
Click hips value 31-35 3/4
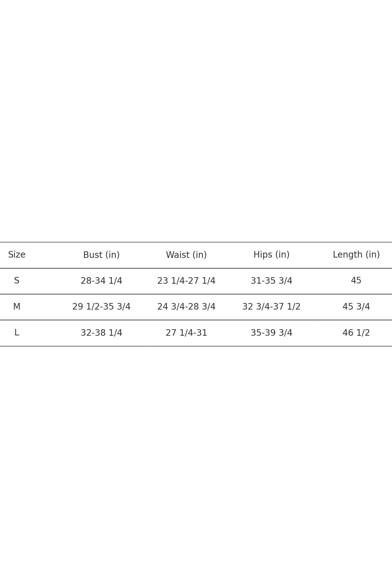point(271,281)
